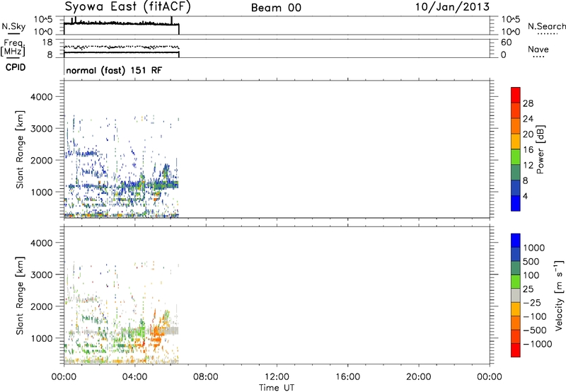Click the '-25' velocity colorbar tick label
566x392 pixels.
[532, 303]
